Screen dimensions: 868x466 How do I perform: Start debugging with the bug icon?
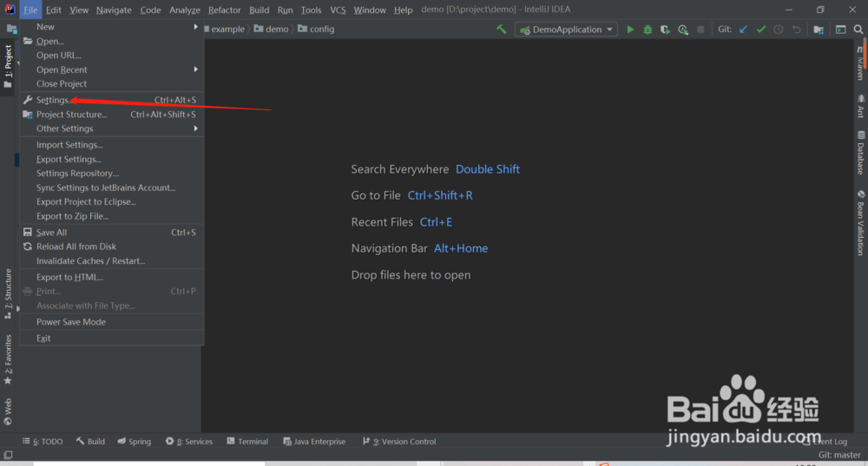648,30
